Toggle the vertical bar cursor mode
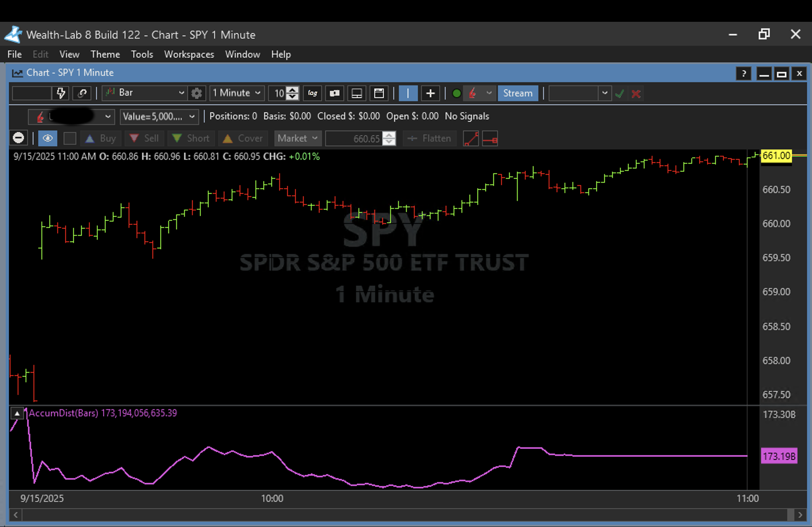812x527 pixels. pyautogui.click(x=408, y=94)
